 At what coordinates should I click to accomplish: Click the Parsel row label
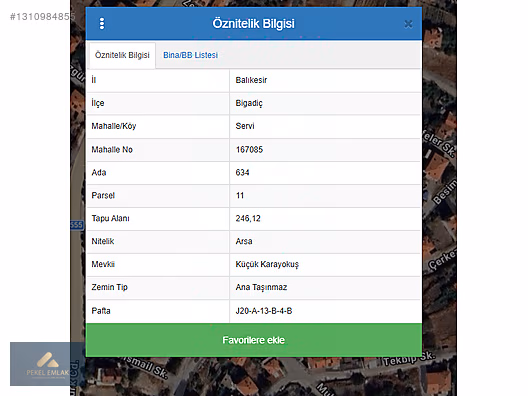pos(103,195)
